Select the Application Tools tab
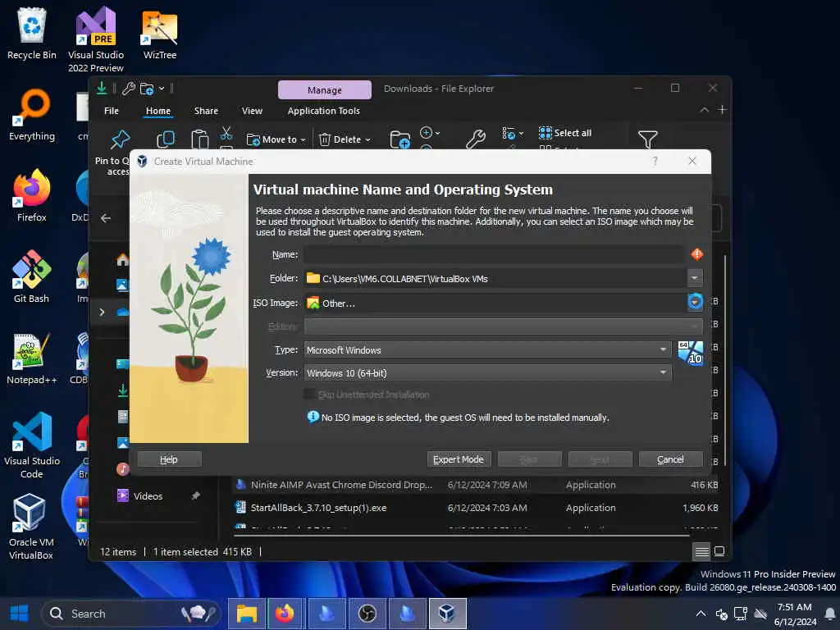 [323, 111]
